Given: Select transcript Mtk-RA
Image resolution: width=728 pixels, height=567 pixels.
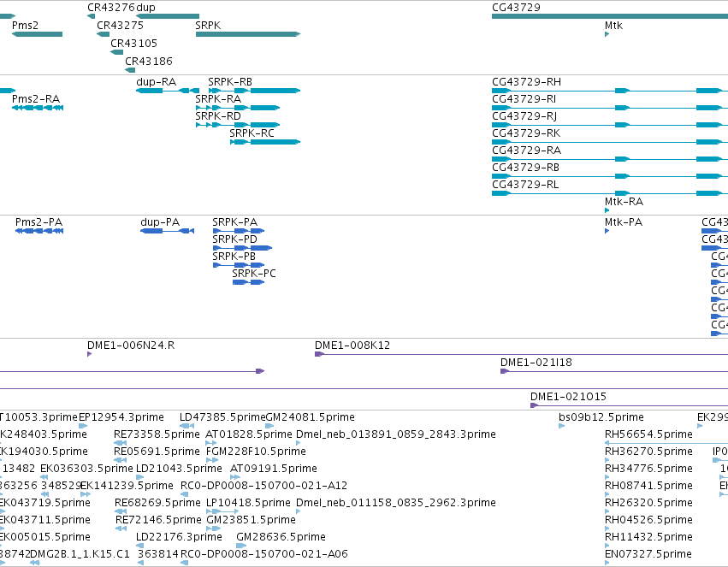Looking at the screenshot, I should point(607,210).
